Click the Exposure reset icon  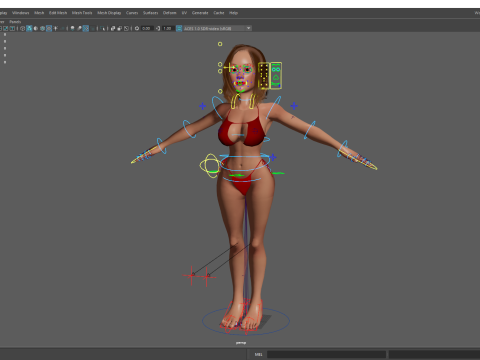coord(137,28)
